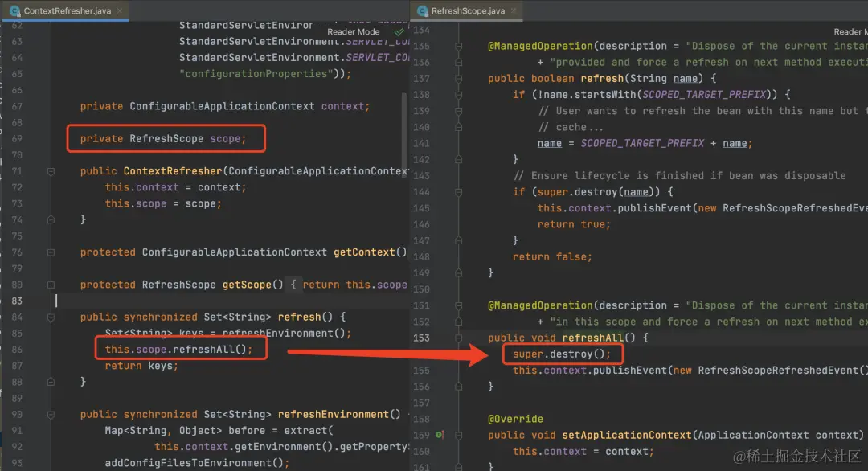Click line number 83 in the left gutter
The width and height of the screenshot is (868, 471).
(x=17, y=301)
